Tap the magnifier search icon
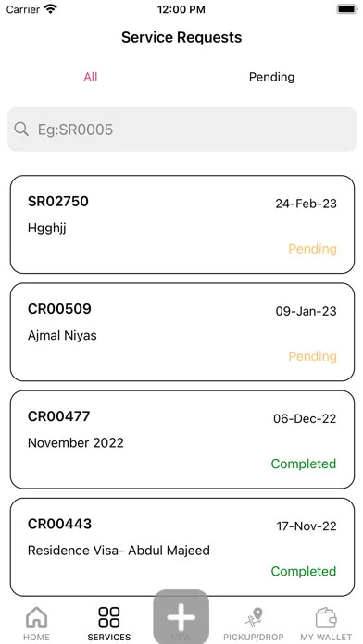The width and height of the screenshot is (363, 644). click(21, 130)
